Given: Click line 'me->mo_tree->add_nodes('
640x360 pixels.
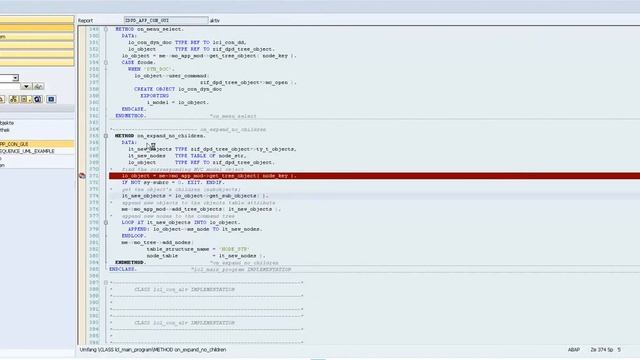Looking at the screenshot, I should click(x=157, y=242).
